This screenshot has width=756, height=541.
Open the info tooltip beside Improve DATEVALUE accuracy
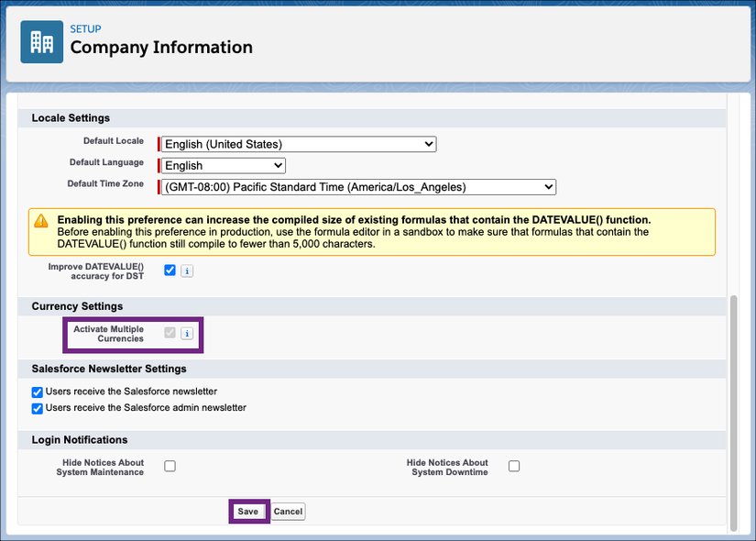pyautogui.click(x=185, y=270)
